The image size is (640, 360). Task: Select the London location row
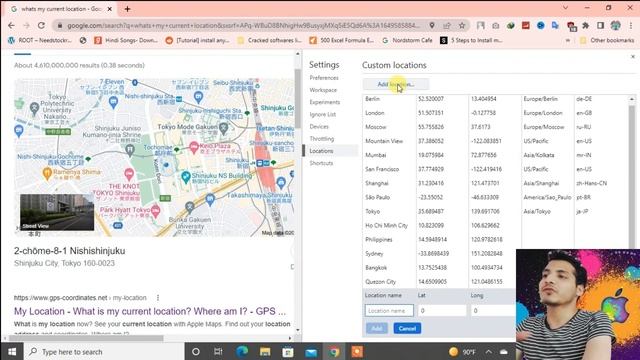click(x=496, y=113)
